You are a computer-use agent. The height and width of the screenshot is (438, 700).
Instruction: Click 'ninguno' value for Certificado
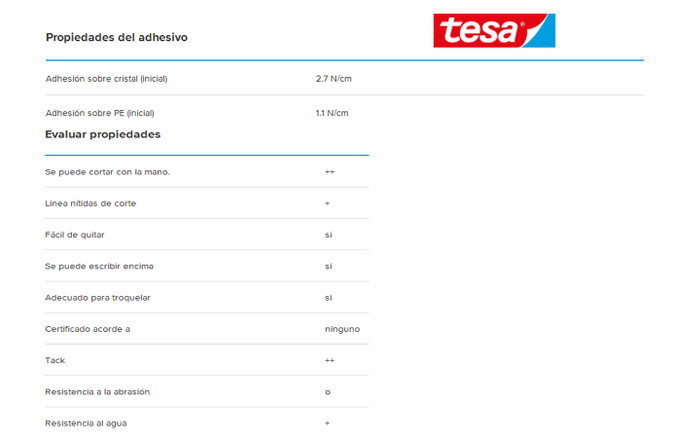(x=342, y=329)
